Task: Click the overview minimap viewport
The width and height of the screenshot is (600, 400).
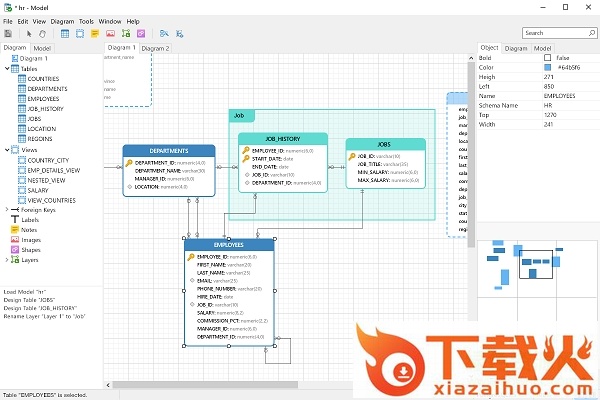Action: [536, 264]
